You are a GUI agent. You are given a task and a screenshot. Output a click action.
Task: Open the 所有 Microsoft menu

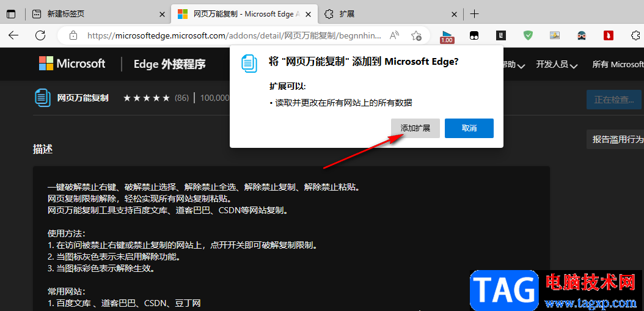[618, 65]
